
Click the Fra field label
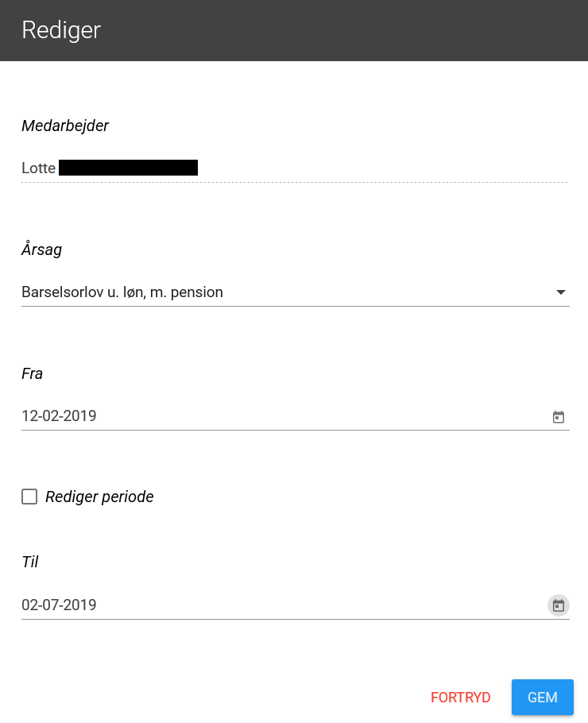(x=32, y=373)
